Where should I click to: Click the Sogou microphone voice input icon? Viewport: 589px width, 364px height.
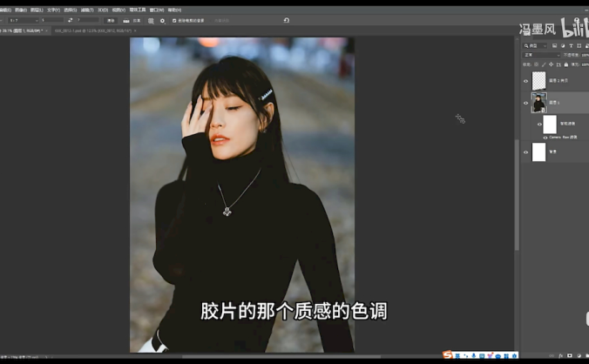(474, 355)
